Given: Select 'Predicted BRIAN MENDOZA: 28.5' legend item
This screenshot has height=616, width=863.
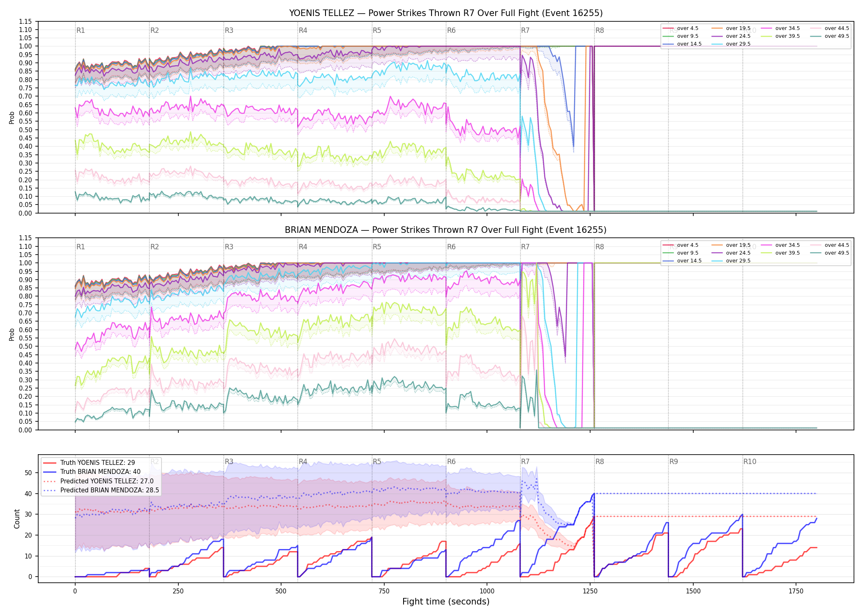Looking at the screenshot, I should click(101, 490).
